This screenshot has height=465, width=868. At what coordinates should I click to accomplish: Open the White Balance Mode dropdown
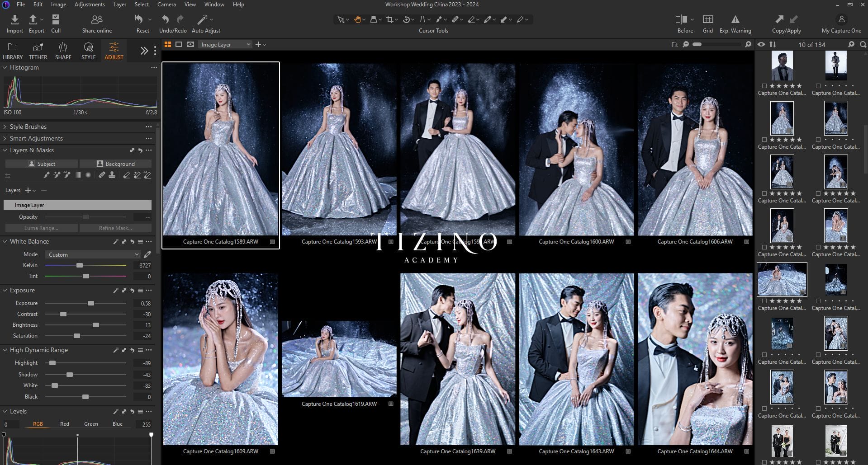[93, 254]
